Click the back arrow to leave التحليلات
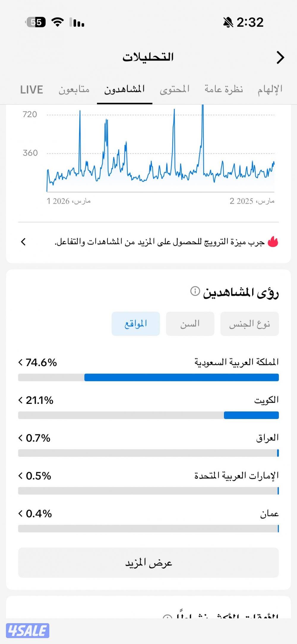Image resolution: width=297 pixels, height=644 pixels. pos(280,57)
